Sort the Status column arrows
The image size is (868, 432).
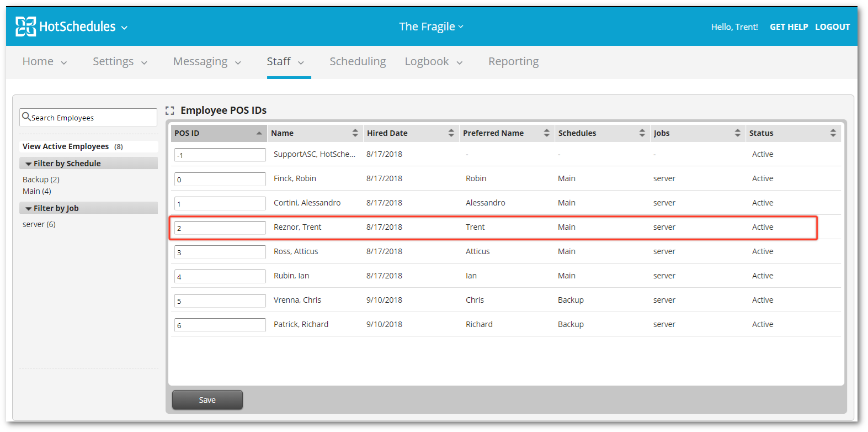(x=833, y=133)
